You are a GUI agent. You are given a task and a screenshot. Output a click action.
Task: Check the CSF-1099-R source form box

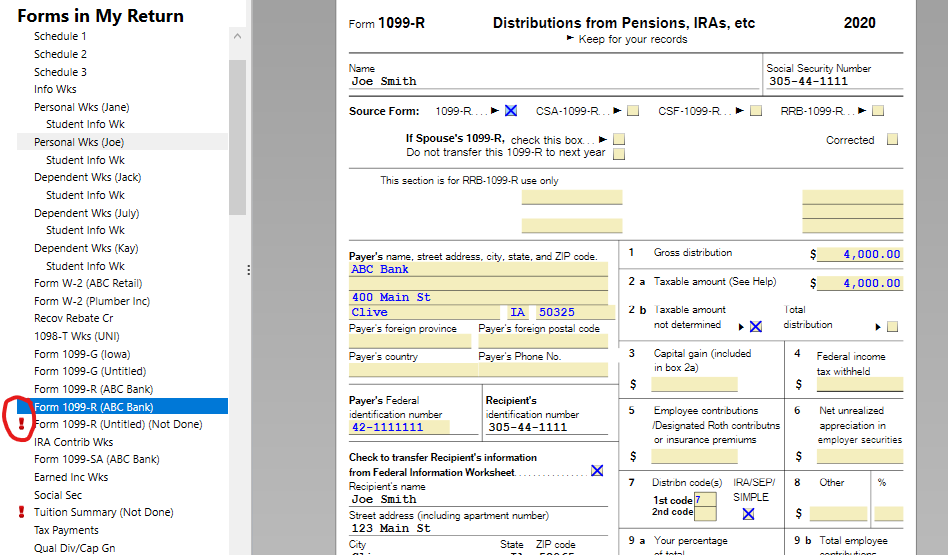[756, 111]
